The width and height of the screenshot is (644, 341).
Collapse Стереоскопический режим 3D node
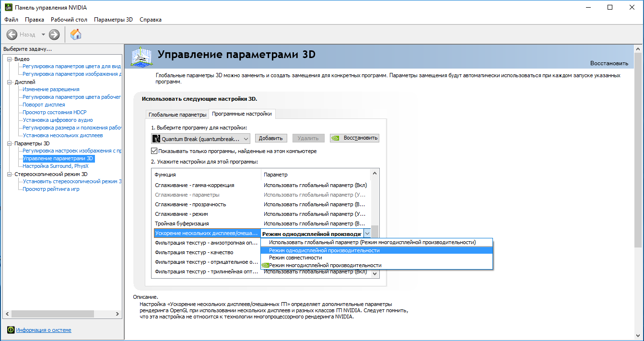click(x=10, y=174)
